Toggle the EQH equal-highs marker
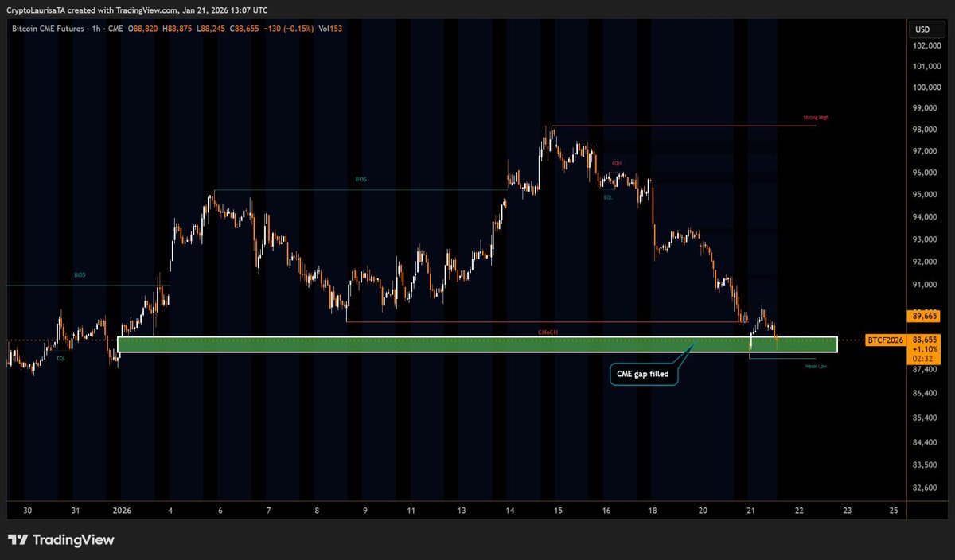The image size is (955, 560). pos(616,162)
